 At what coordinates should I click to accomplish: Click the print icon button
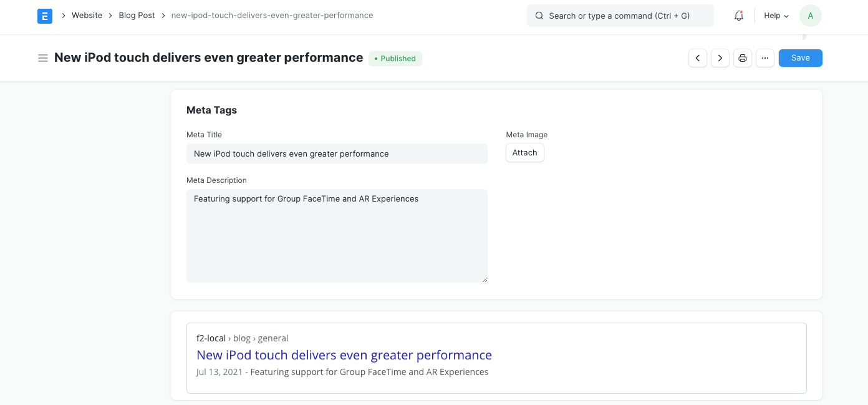(743, 58)
